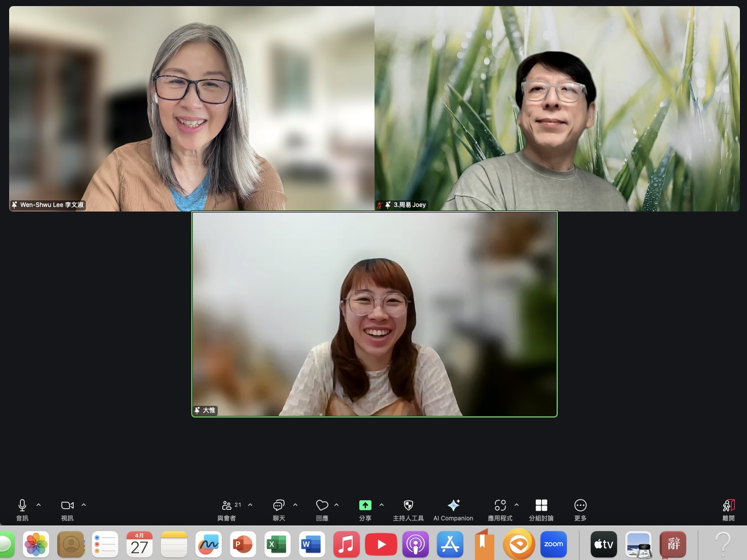Open Freeform app in Dock
This screenshot has width=747, height=560.
[x=209, y=545]
